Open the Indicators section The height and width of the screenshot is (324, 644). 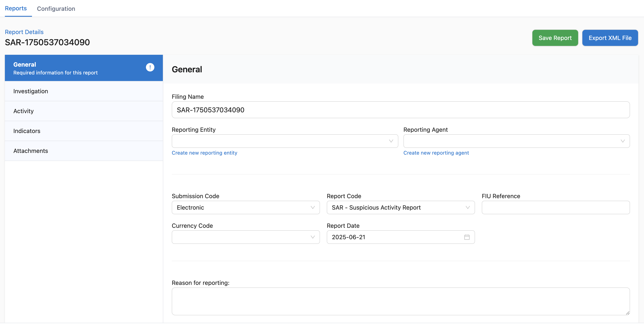(x=84, y=131)
